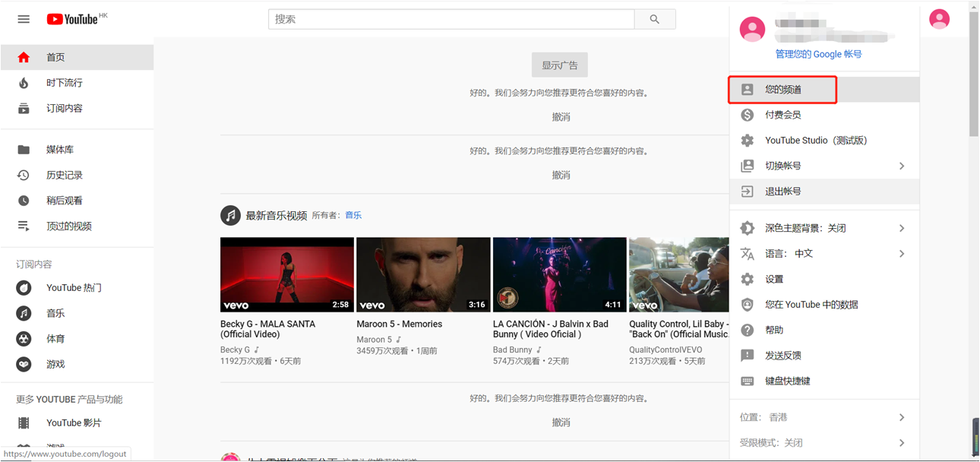Expand the 切换帐号 submenu arrow

click(x=902, y=166)
